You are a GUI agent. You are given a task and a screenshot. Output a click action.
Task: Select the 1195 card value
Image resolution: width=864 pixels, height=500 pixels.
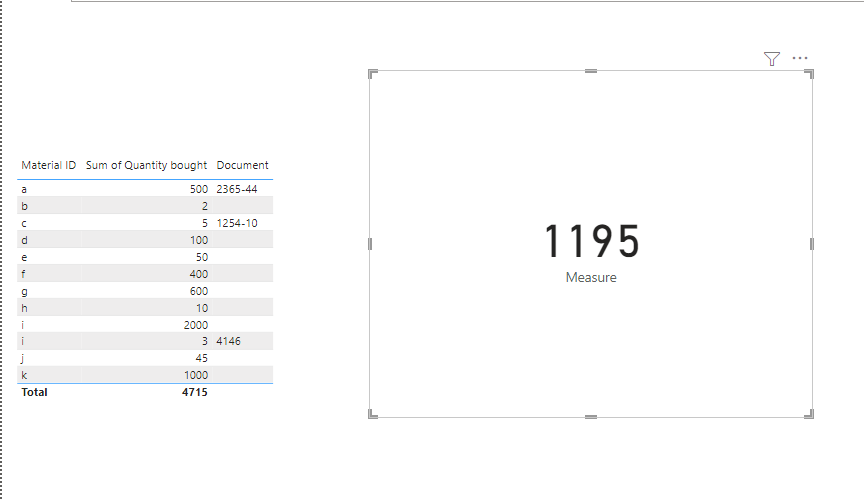click(591, 241)
